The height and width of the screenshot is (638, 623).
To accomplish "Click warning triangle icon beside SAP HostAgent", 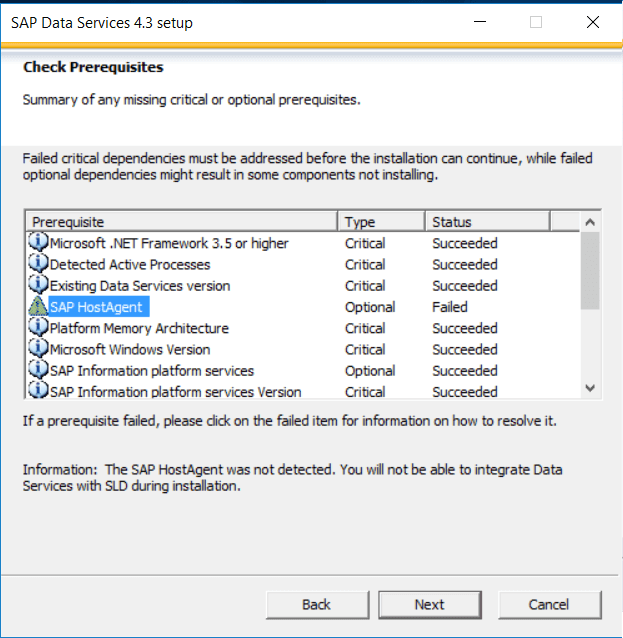I will 38,306.
